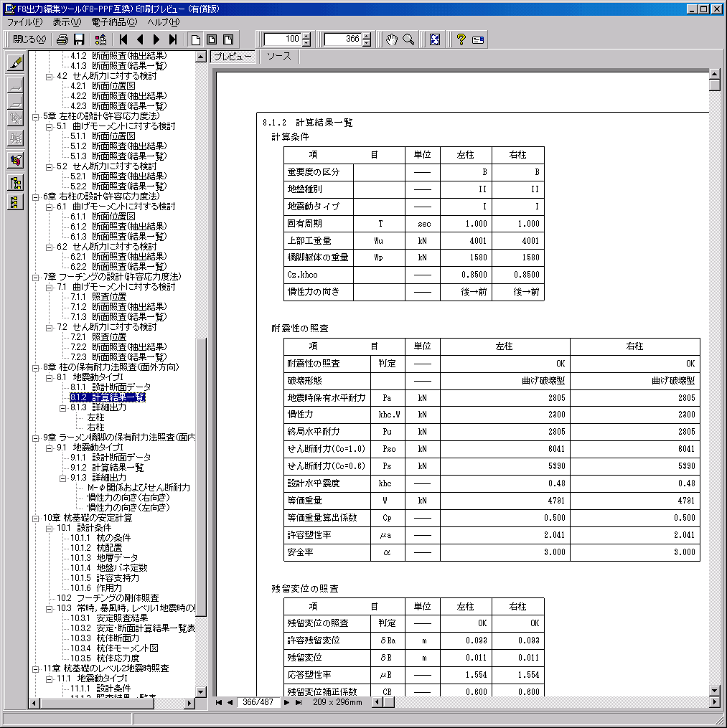Screen dimensions: 727x728
Task: Decrease page number with the down spinner
Action: tap(367, 43)
